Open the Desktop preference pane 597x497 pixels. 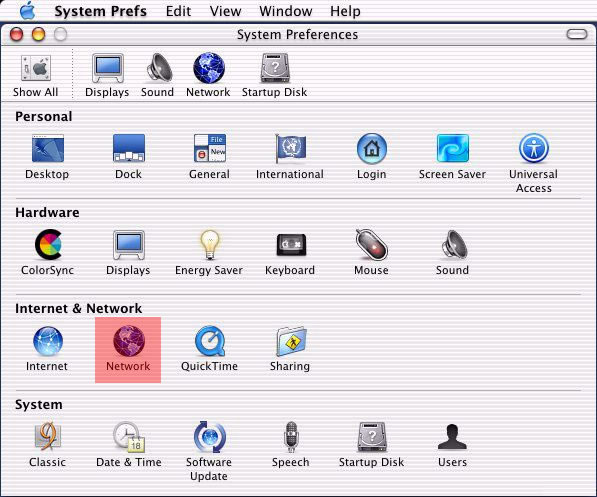(x=47, y=157)
